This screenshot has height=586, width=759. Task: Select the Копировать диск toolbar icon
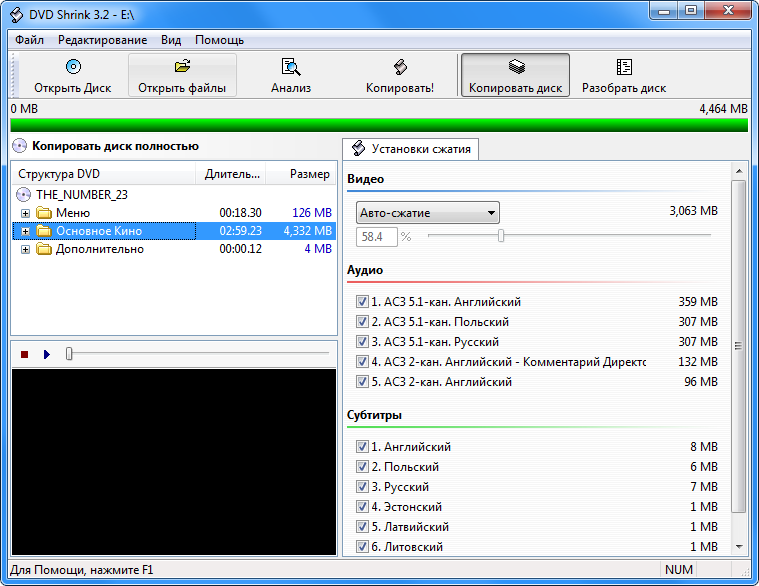click(x=516, y=67)
